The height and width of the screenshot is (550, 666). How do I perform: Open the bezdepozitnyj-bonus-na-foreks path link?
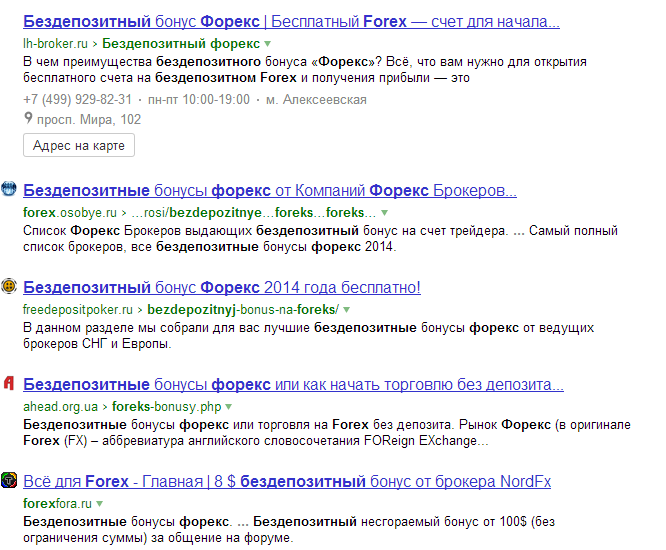click(243, 310)
